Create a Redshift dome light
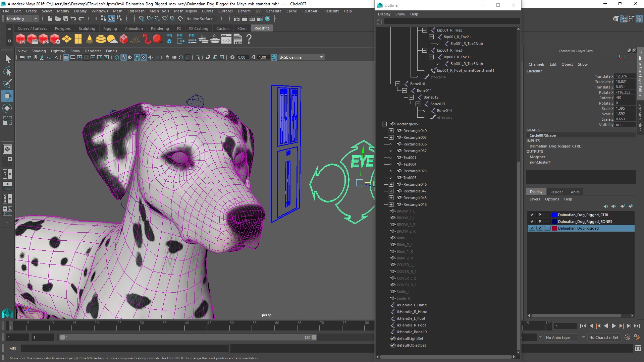Screen dimensions: 644x362 pyautogui.click(x=101, y=39)
